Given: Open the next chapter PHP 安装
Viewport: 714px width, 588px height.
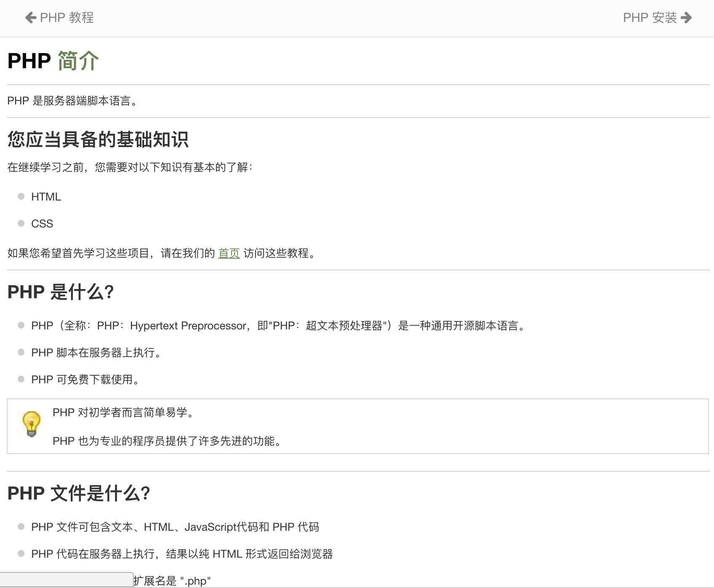Looking at the screenshot, I should click(650, 18).
